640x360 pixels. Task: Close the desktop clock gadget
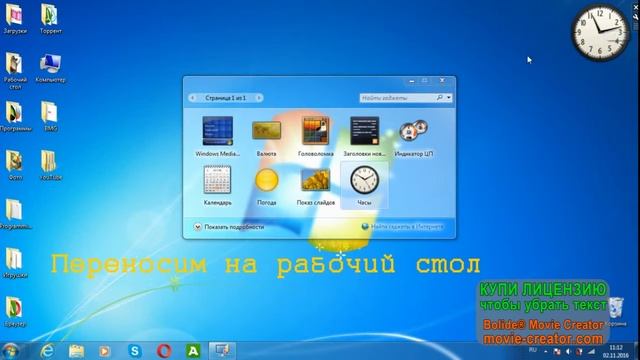click(636, 7)
